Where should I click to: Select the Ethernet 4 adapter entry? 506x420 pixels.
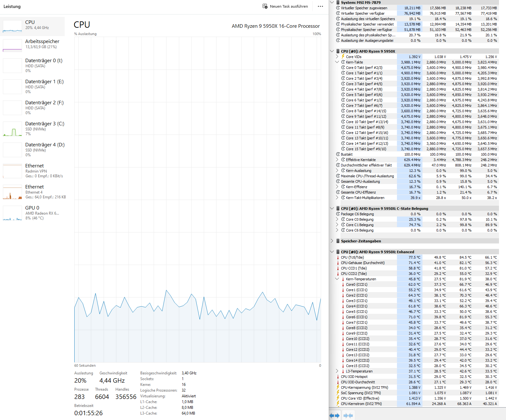click(x=33, y=192)
